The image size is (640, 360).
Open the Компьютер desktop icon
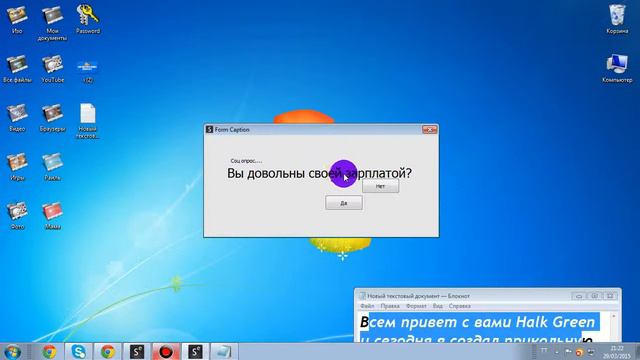pyautogui.click(x=617, y=68)
